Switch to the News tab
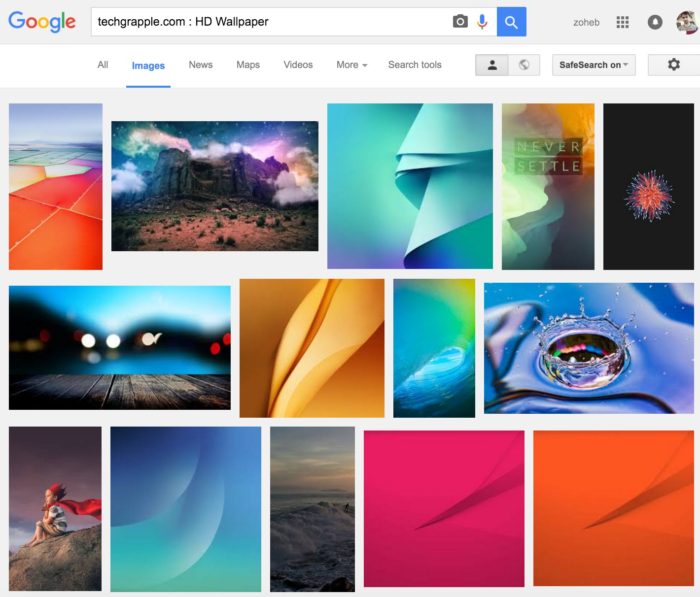Viewport: 700px width, 597px height. [200, 65]
